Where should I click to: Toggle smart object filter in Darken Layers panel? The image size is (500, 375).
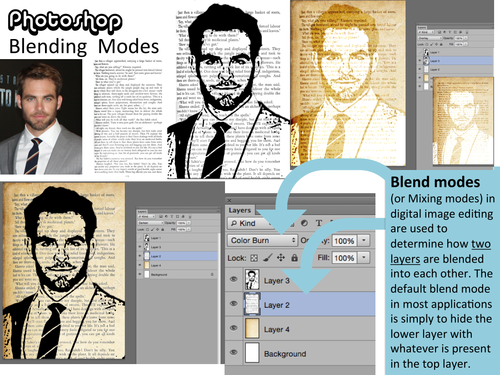183,216
